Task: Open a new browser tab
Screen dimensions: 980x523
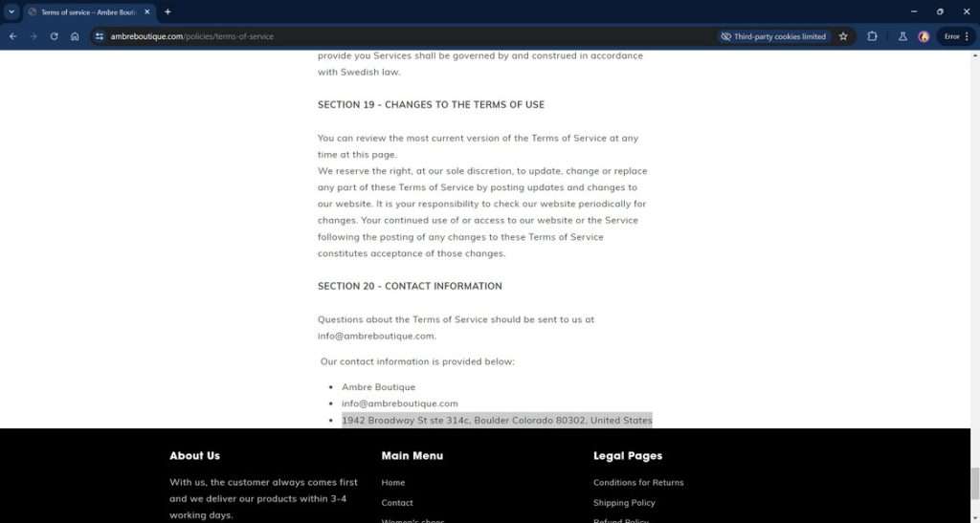Action: point(167,11)
